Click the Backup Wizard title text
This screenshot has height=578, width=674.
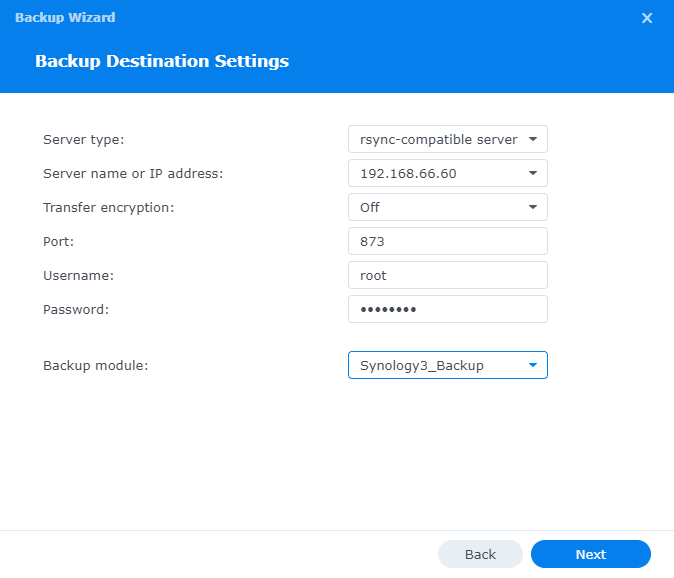[65, 18]
